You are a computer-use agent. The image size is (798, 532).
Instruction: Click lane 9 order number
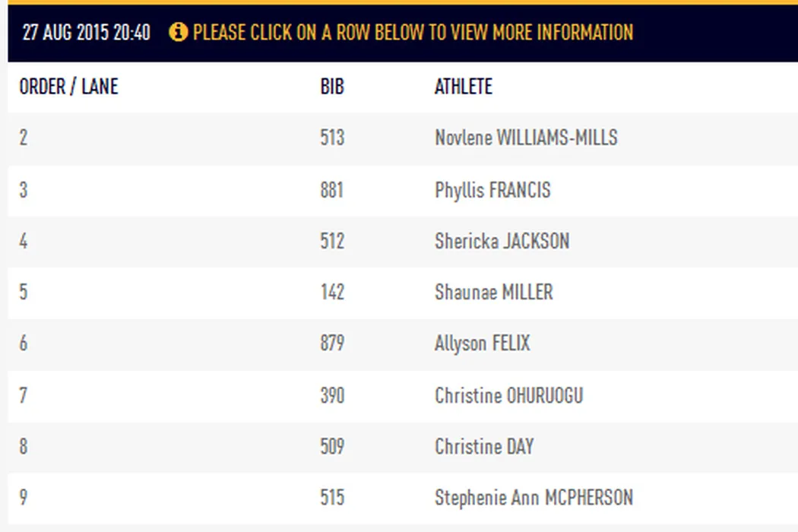coord(23,498)
